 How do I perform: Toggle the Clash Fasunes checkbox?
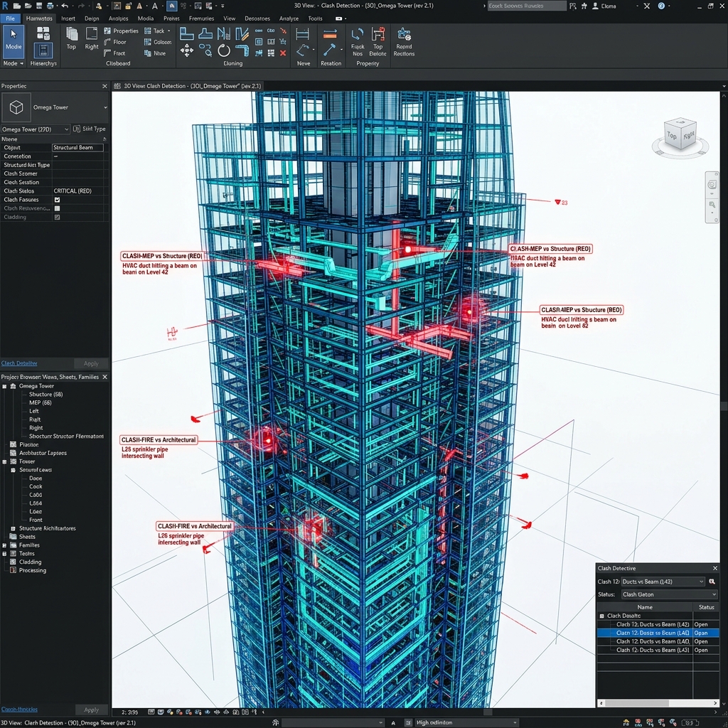[57, 200]
